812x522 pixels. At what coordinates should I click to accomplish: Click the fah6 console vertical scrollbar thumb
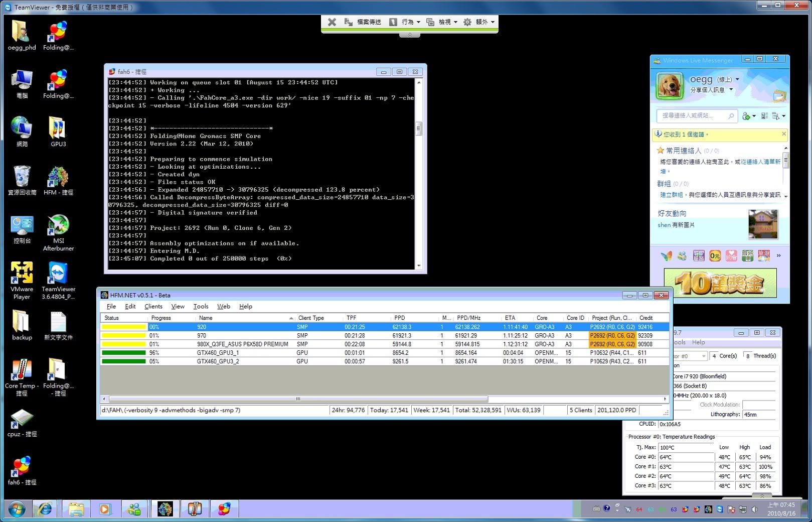click(418, 129)
